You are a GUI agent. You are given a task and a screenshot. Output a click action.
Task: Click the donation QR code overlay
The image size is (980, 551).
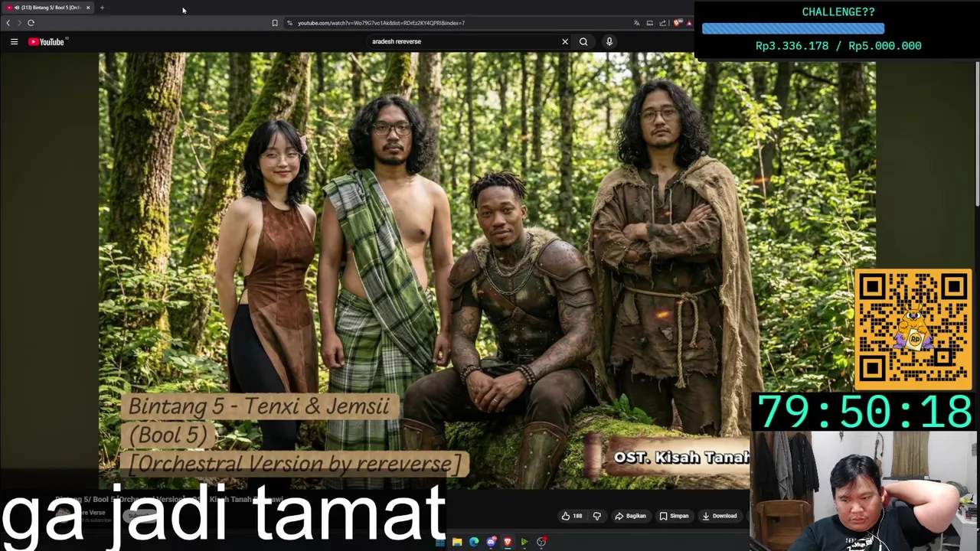point(913,329)
